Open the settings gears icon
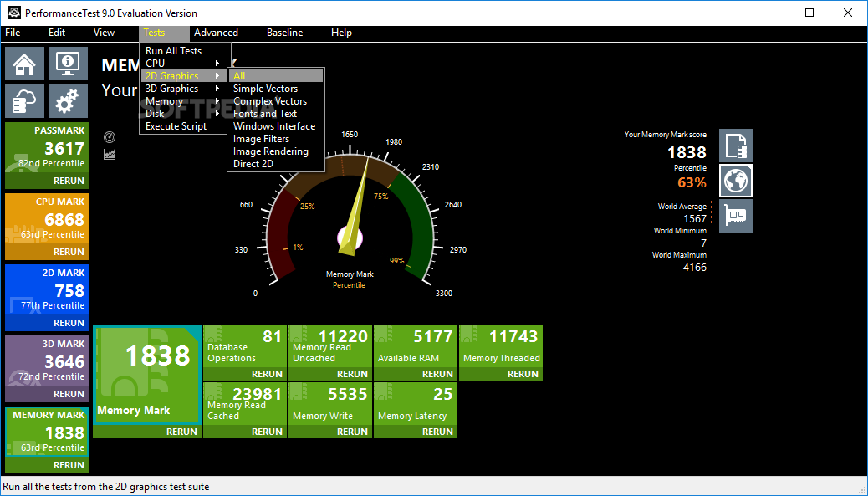868x496 pixels. pos(68,100)
